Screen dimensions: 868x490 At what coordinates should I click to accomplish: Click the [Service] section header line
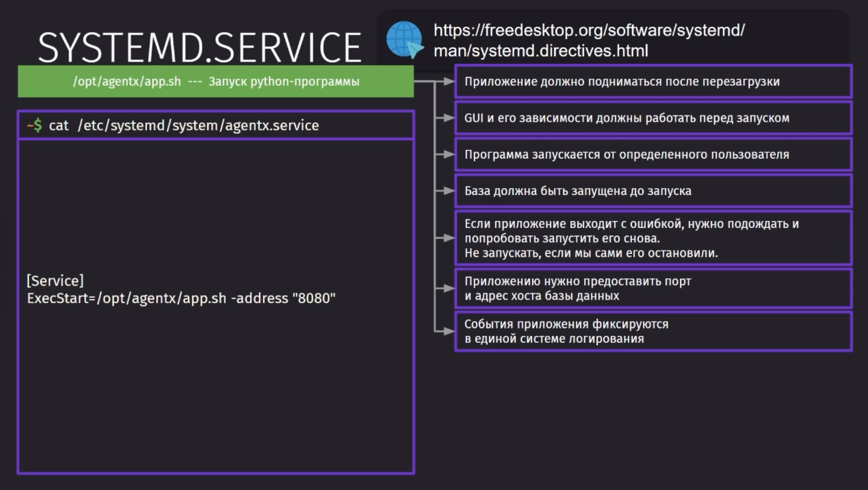55,281
